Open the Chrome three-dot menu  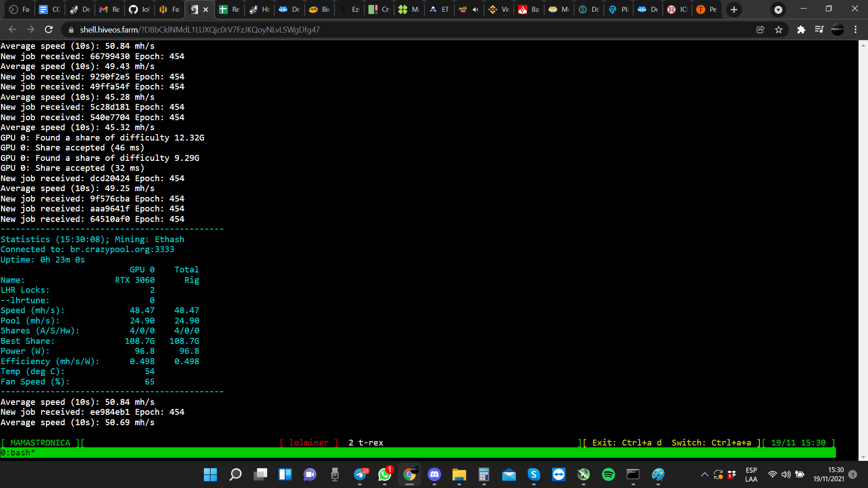tap(855, 30)
